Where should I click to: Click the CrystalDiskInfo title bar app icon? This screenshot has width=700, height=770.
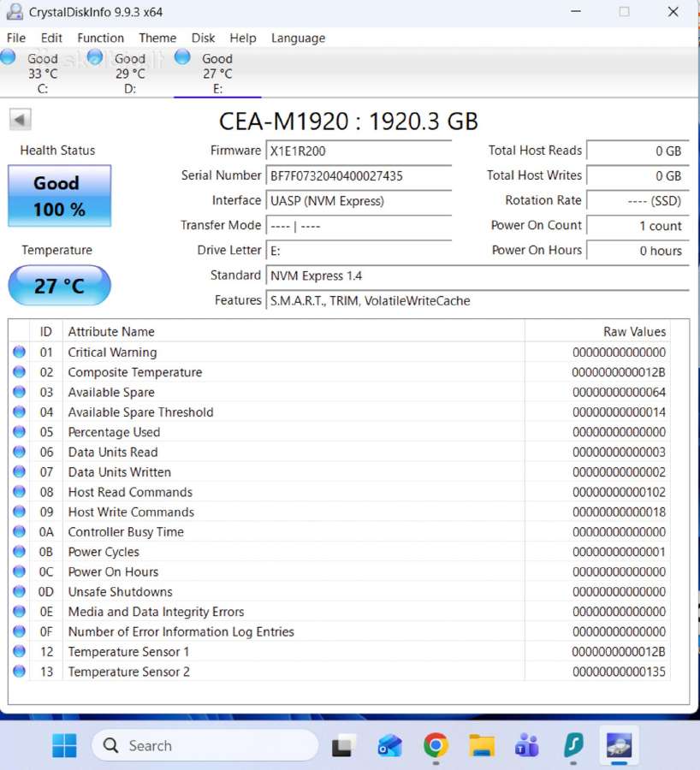pos(15,12)
